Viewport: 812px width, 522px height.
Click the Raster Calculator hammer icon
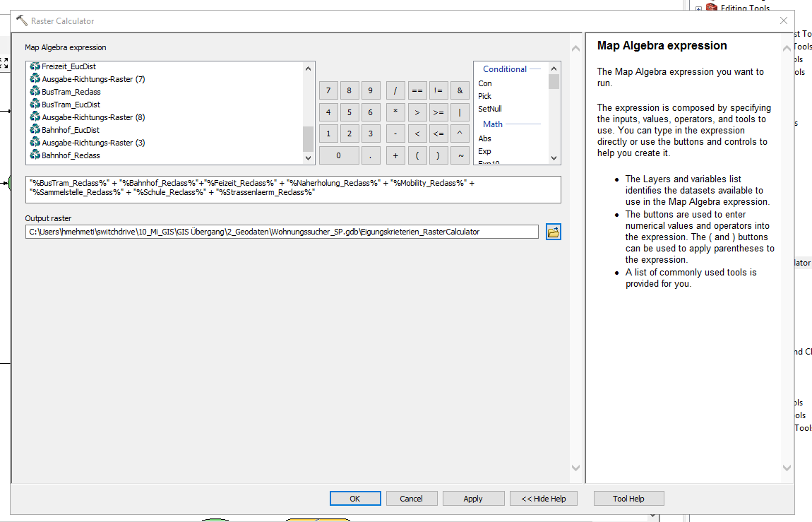pos(22,21)
